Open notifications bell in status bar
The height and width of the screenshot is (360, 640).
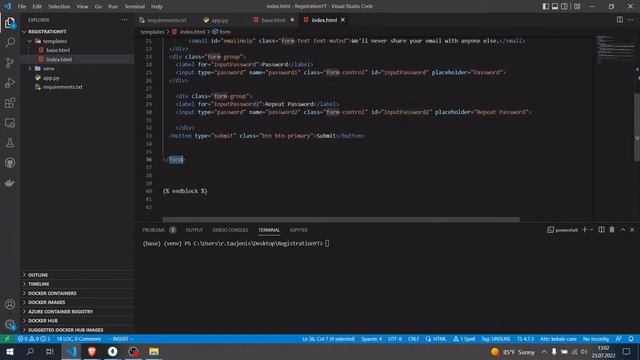tap(631, 339)
